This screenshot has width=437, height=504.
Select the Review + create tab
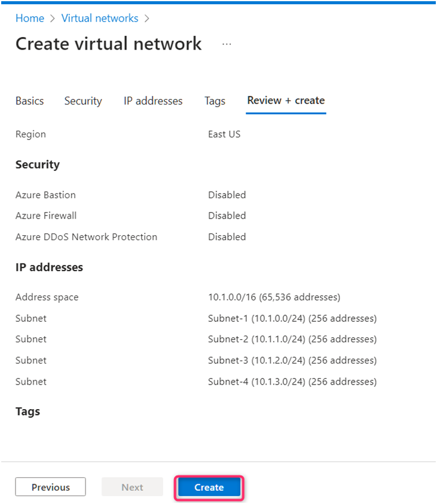286,100
